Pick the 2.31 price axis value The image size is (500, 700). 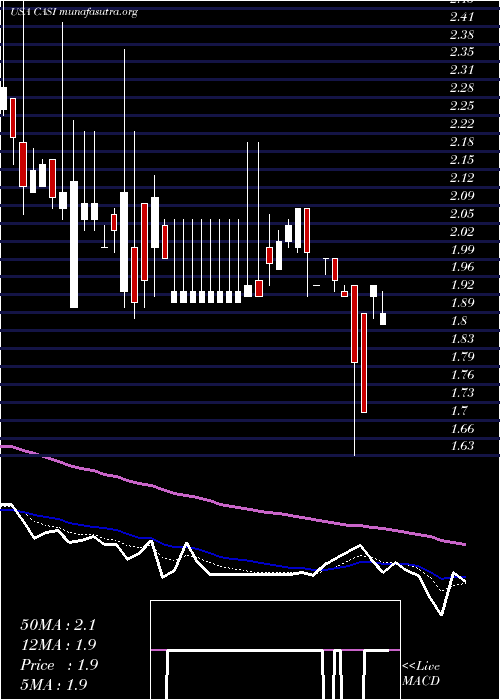(462, 71)
